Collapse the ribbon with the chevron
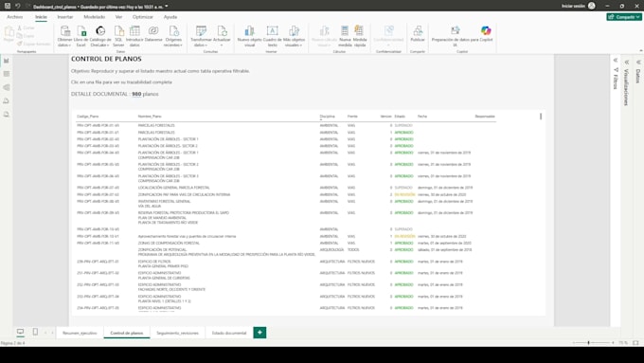The image size is (644, 363). tap(641, 50)
